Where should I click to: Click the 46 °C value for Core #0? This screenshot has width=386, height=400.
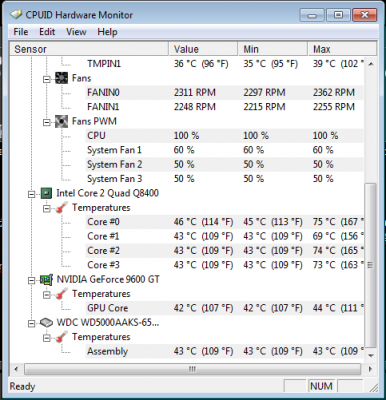pyautogui.click(x=203, y=222)
